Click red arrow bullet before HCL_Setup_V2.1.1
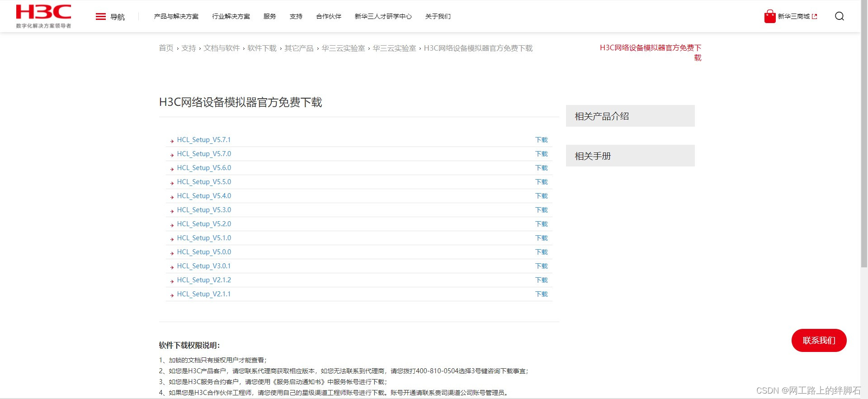The height and width of the screenshot is (399, 868). coord(172,295)
